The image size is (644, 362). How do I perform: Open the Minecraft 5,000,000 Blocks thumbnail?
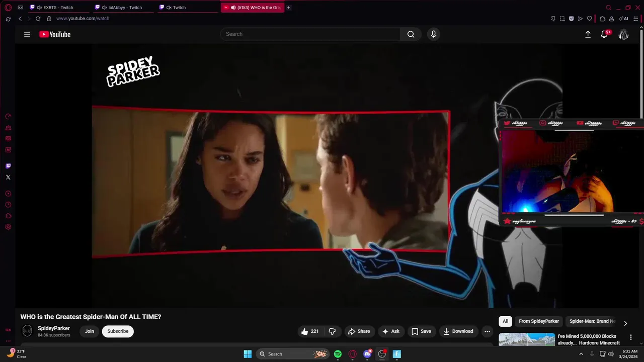[x=527, y=340]
